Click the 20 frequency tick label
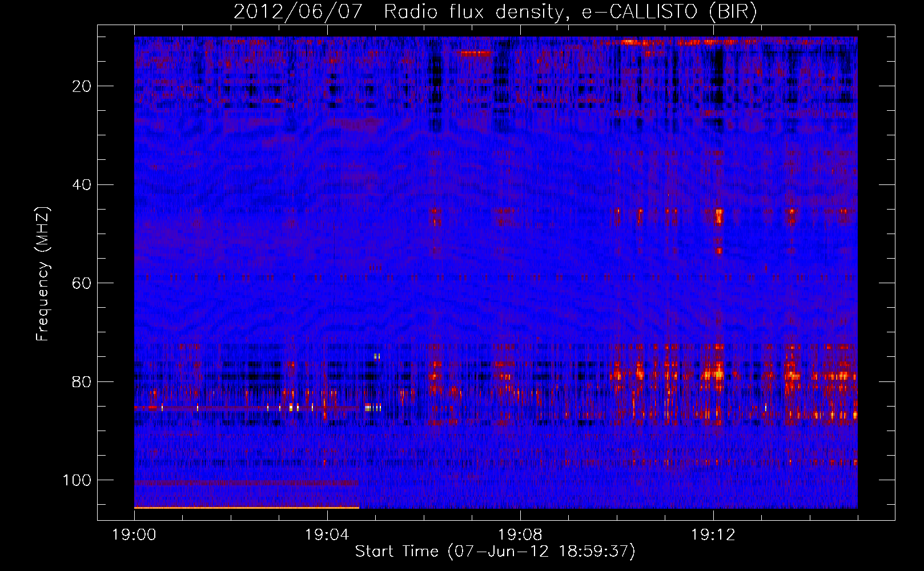The width and height of the screenshot is (924, 571). pos(82,86)
